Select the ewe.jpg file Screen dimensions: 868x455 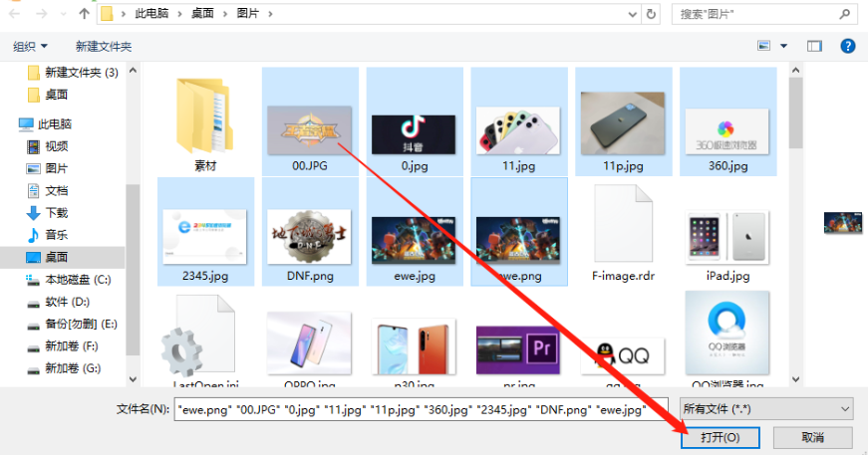[x=415, y=232]
